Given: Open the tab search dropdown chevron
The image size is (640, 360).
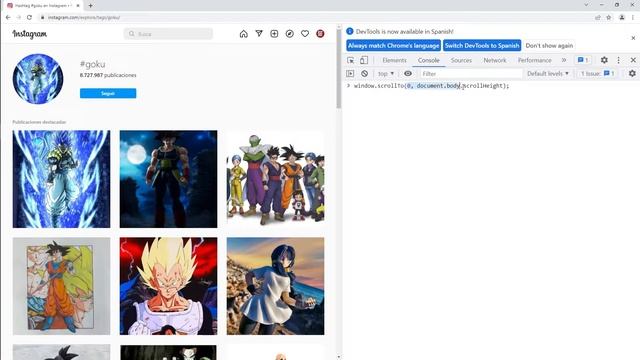Looking at the screenshot, I should pyautogui.click(x=586, y=5).
